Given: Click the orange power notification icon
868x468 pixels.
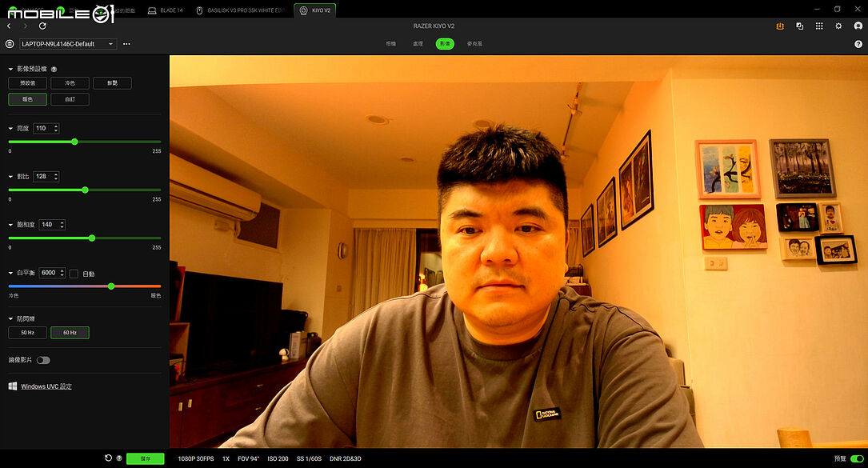Looking at the screenshot, I should click(780, 26).
